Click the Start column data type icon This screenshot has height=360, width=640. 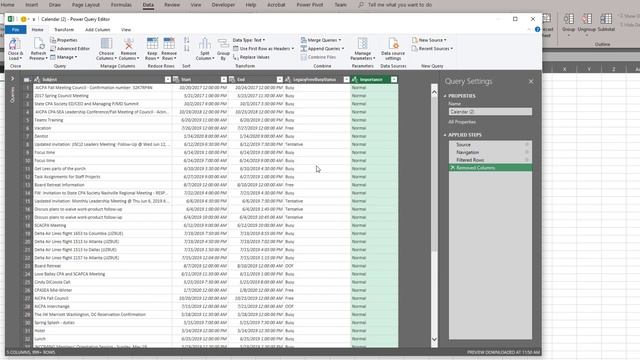[x=176, y=80]
